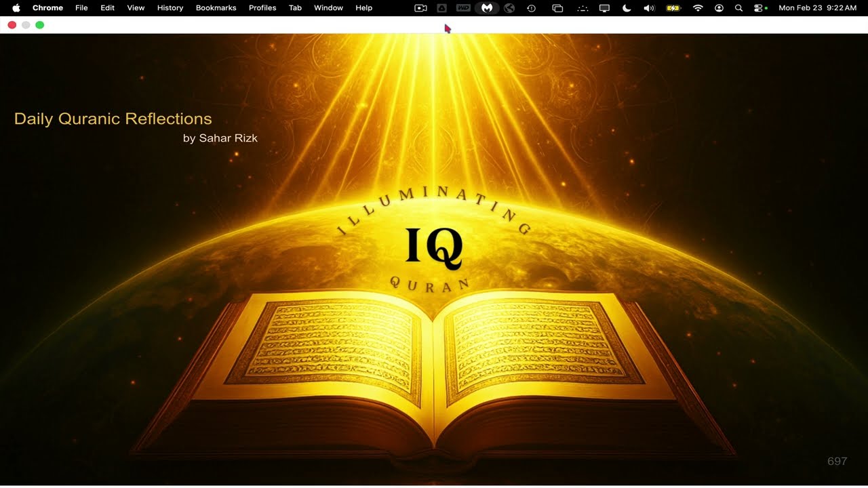Click the green full-screen window button
The height and width of the screenshot is (488, 868).
(40, 25)
